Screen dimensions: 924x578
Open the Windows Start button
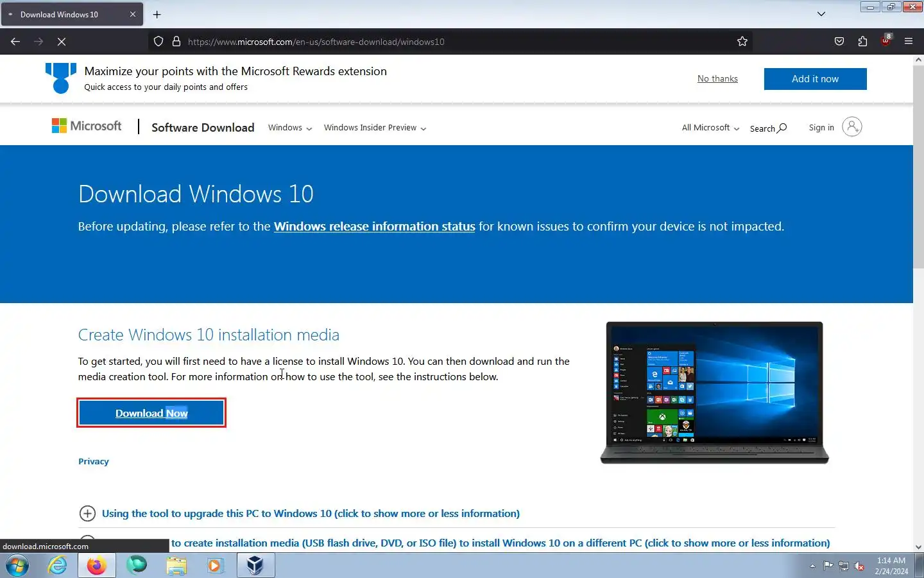17,566
